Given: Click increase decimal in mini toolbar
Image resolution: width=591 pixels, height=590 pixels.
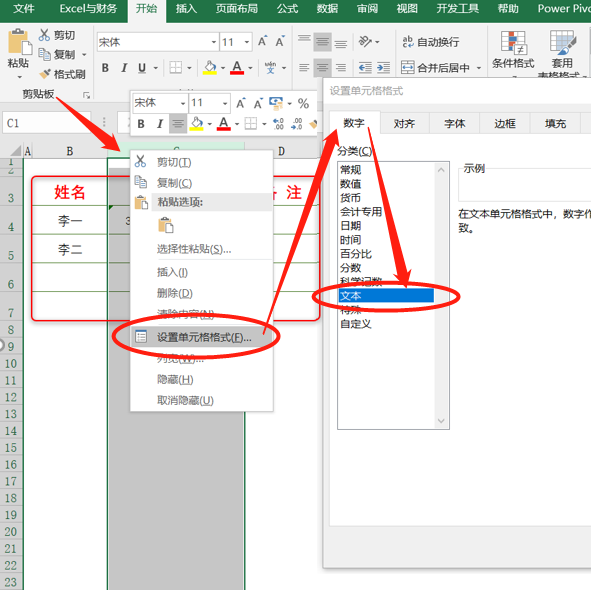Looking at the screenshot, I should pyautogui.click(x=279, y=124).
